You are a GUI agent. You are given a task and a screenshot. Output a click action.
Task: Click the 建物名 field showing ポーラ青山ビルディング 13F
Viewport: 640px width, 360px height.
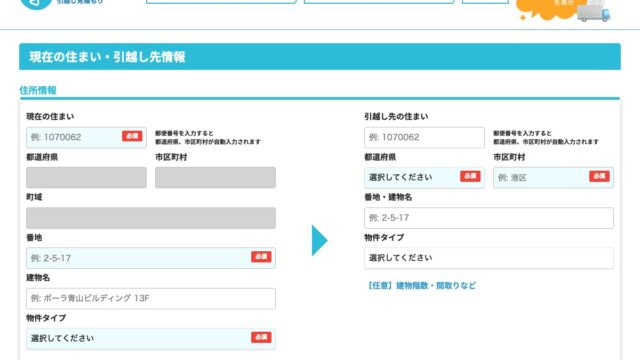click(151, 298)
